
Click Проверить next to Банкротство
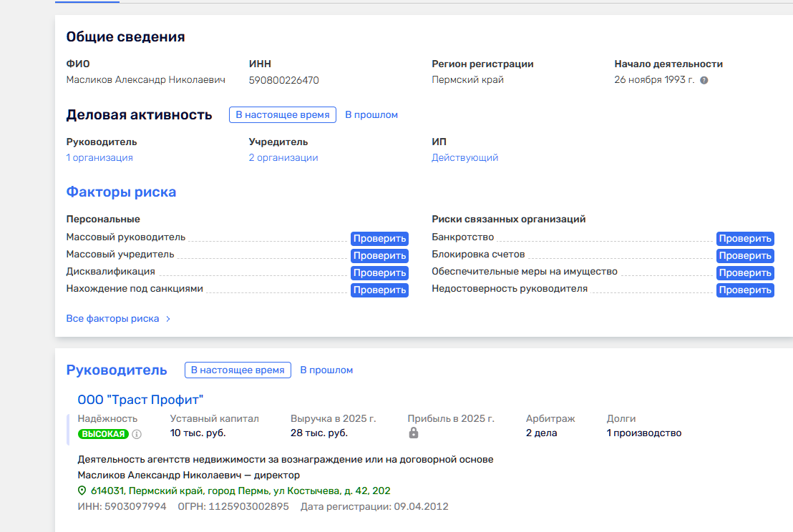(x=745, y=238)
